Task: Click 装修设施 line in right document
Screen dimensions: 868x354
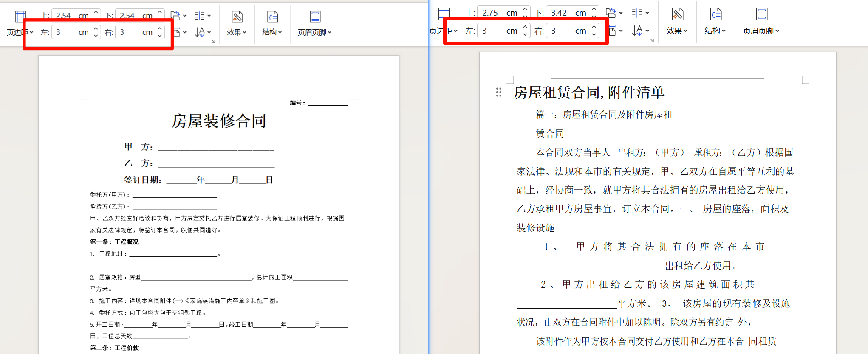Action: (535, 228)
